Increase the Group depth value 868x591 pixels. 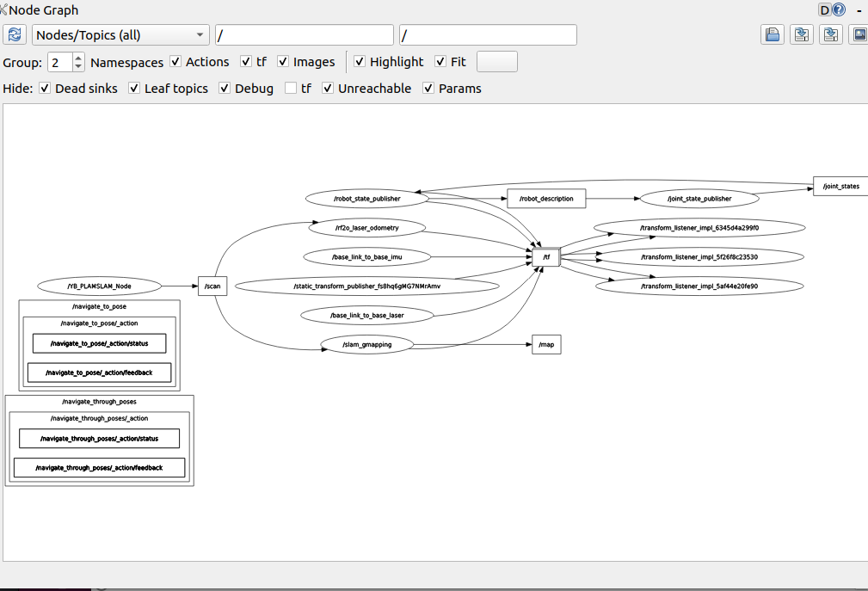(x=78, y=58)
